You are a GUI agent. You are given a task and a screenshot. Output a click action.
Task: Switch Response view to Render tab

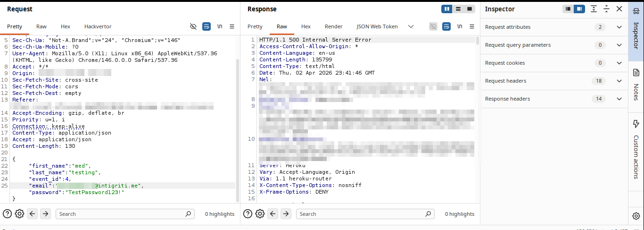click(x=333, y=26)
